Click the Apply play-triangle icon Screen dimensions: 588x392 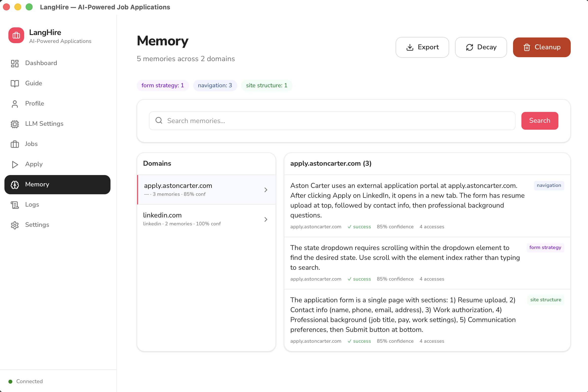point(15,164)
